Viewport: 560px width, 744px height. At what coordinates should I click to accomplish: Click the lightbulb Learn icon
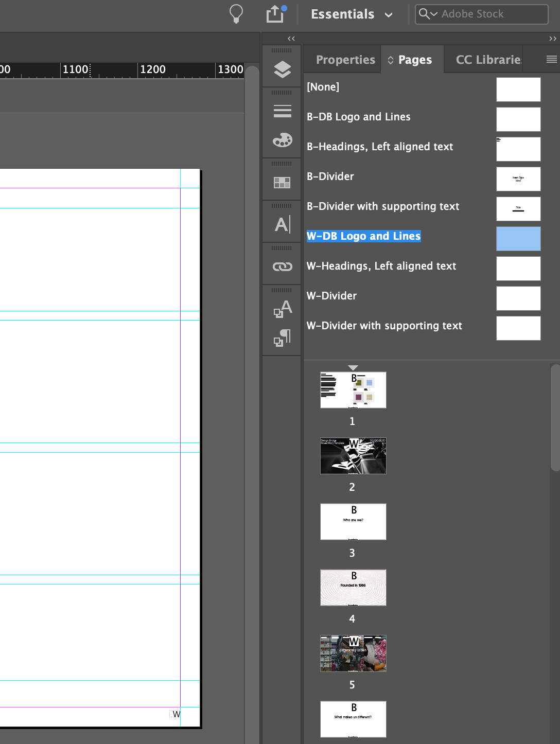pos(236,14)
